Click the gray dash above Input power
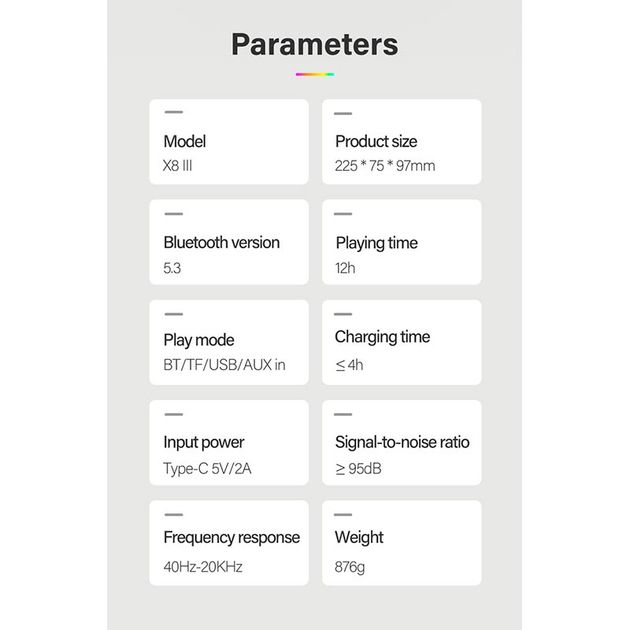Viewport: 630px width, 630px height. [x=173, y=414]
